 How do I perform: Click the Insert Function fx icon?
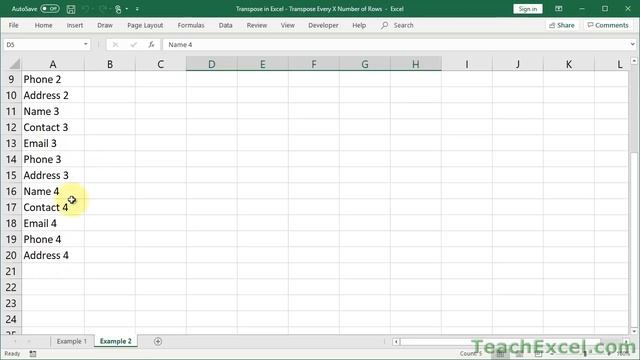pyautogui.click(x=151, y=44)
